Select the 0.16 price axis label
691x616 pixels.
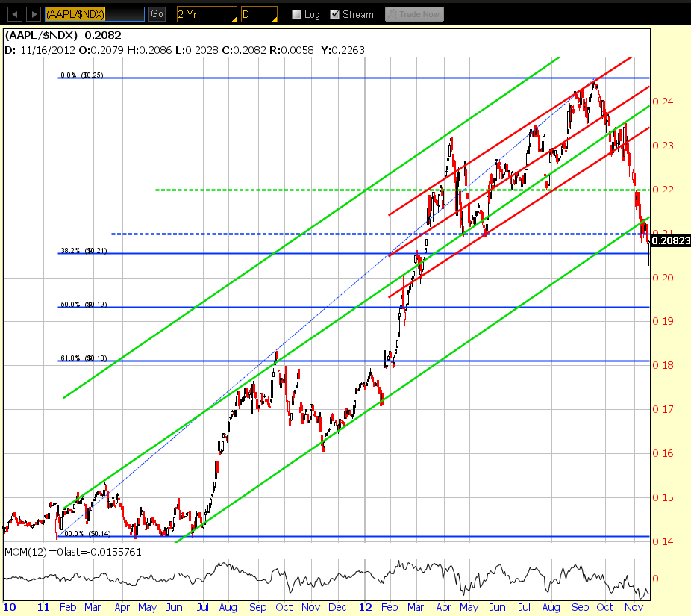point(663,453)
